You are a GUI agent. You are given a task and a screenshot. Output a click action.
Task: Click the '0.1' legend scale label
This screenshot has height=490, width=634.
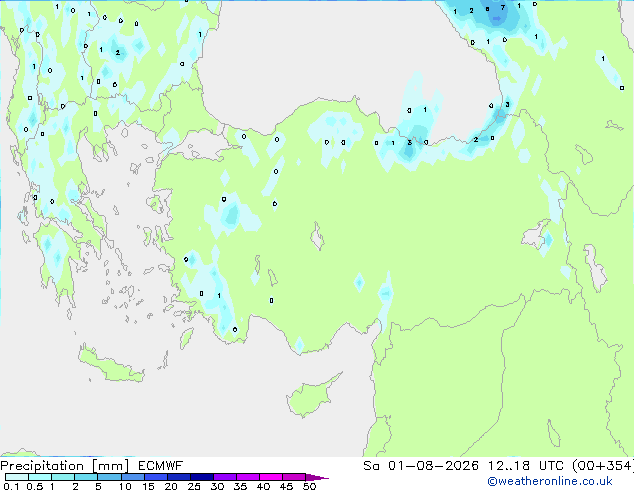coord(11,486)
